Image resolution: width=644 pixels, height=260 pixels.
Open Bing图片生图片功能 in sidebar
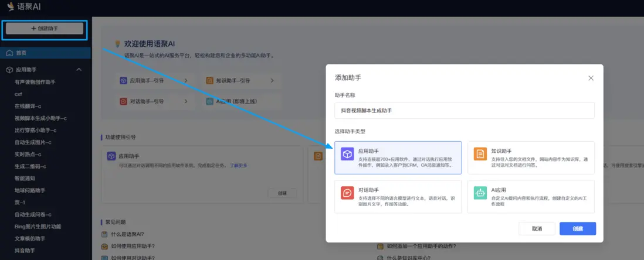(38, 227)
